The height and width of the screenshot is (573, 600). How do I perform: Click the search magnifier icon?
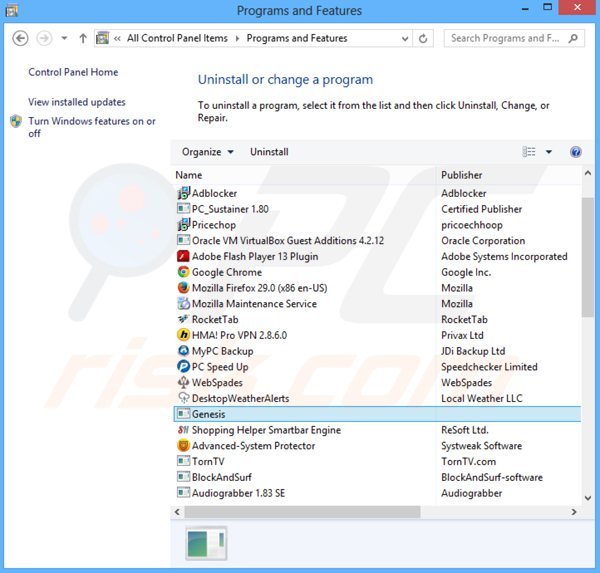(x=573, y=38)
